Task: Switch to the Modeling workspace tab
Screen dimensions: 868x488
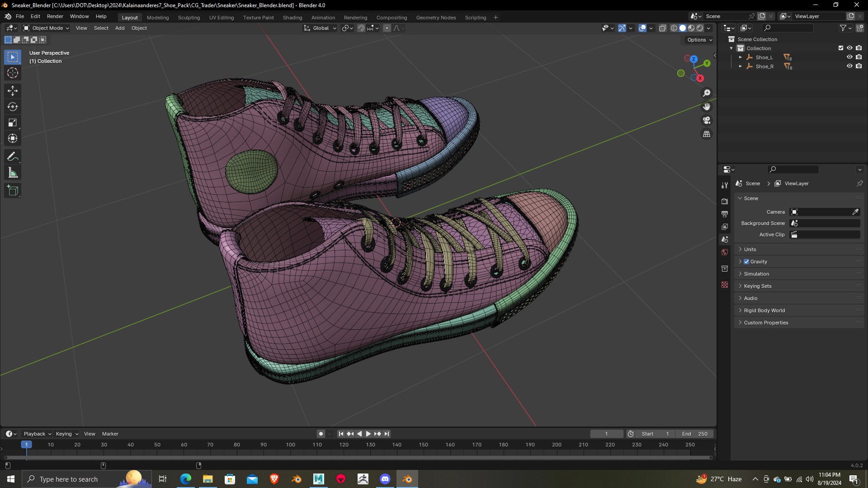Action: pyautogui.click(x=158, y=18)
